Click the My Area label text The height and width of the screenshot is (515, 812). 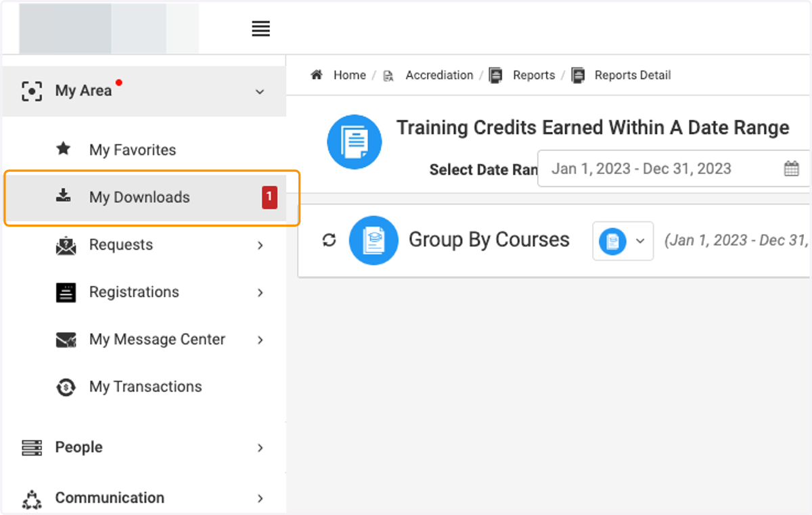(83, 91)
